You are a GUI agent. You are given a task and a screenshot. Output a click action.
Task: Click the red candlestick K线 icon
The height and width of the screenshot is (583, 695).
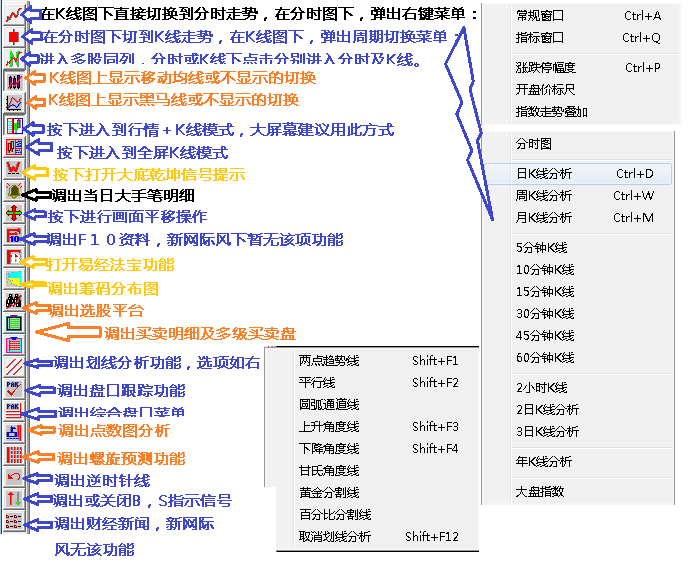14,36
